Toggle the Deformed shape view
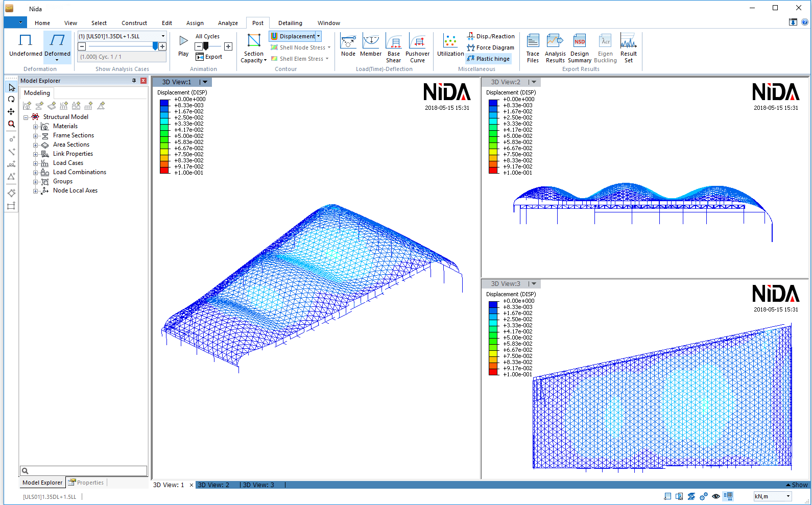This screenshot has width=812, height=505. click(x=57, y=46)
